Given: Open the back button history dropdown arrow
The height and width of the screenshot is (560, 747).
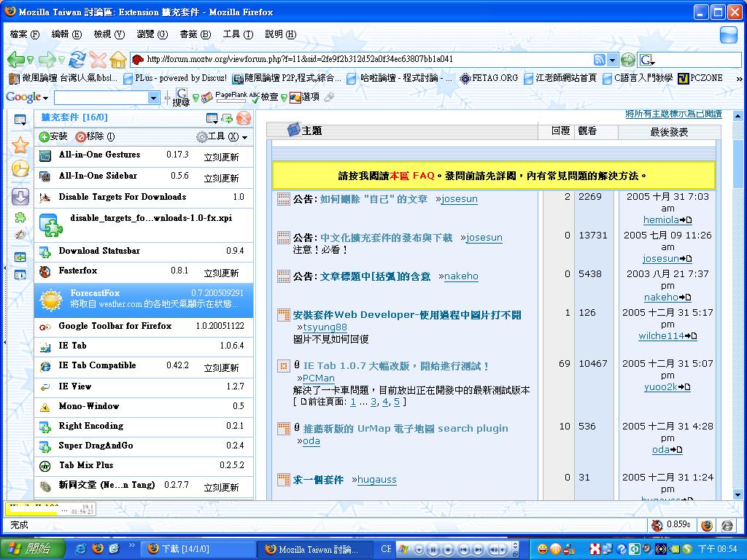Looking at the screenshot, I should point(30,61).
